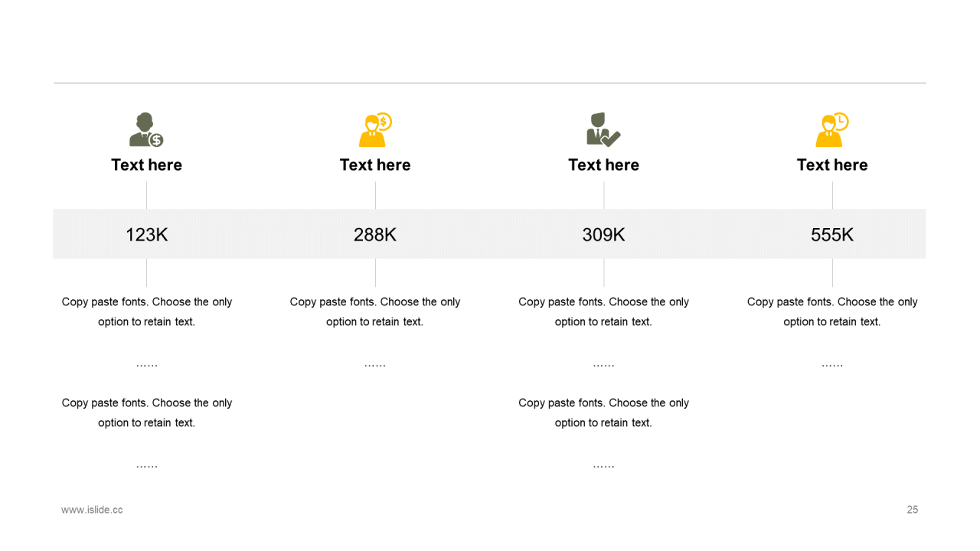Select the paragraph under 555K
Screen dimensions: 980x551
[x=832, y=311]
